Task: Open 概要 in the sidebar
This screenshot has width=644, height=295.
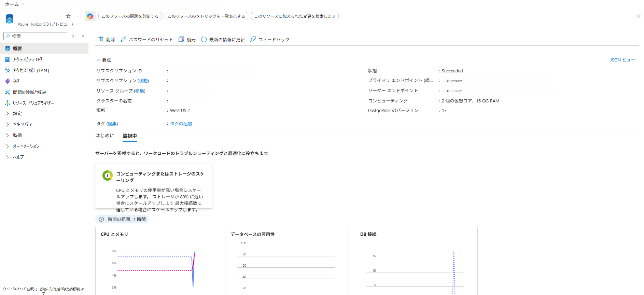Action: click(x=44, y=48)
